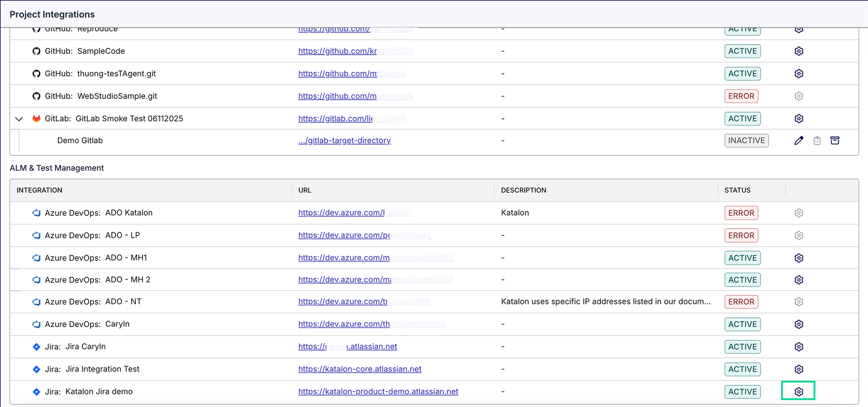Click ACTIVE badge for Jira Integration Test
The width and height of the screenshot is (868, 407).
coord(743,369)
